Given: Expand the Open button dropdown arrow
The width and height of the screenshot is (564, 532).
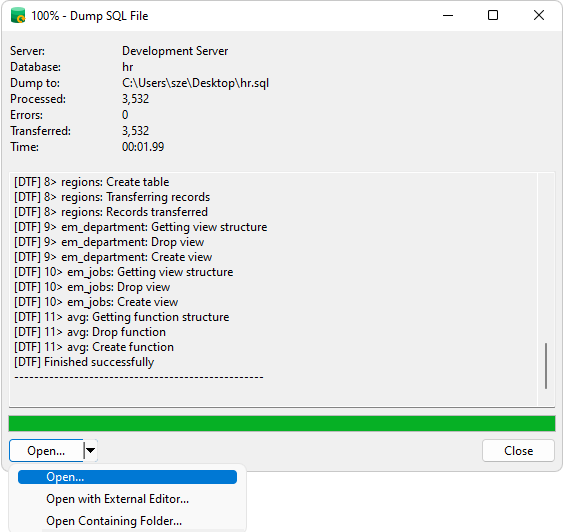Looking at the screenshot, I should [91, 450].
